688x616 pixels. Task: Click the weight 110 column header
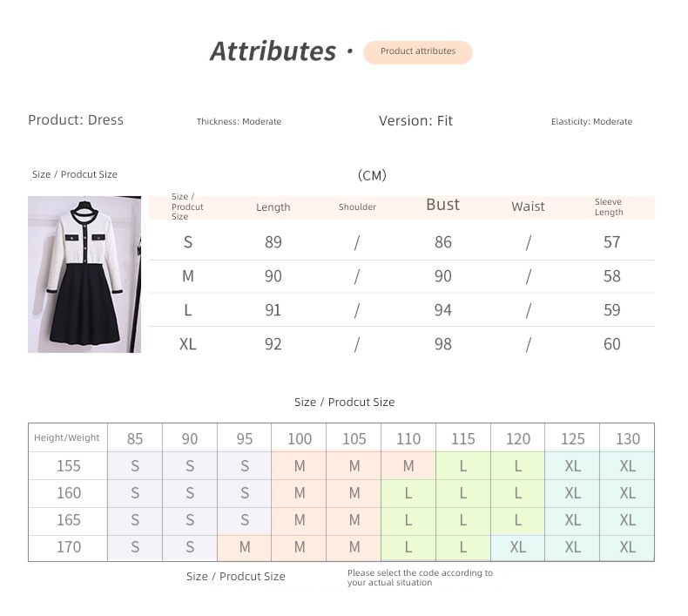tap(408, 438)
